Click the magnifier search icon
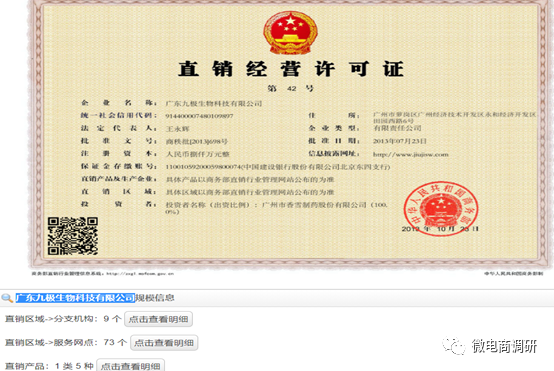 7,298
